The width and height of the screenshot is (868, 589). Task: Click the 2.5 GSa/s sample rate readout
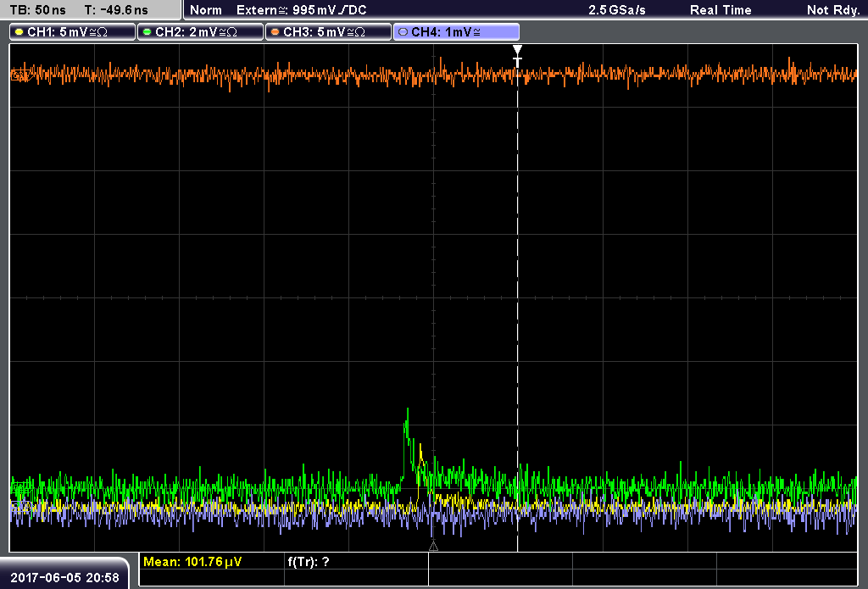click(x=617, y=10)
